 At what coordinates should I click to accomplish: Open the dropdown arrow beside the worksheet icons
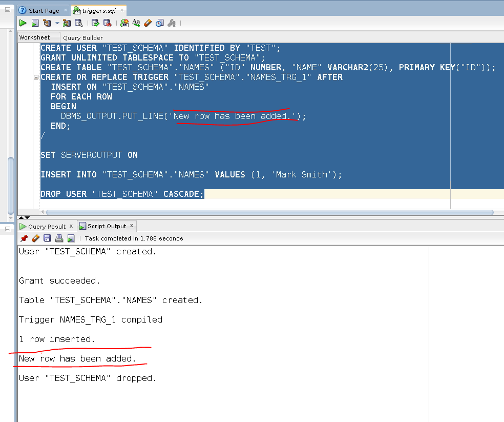click(56, 23)
